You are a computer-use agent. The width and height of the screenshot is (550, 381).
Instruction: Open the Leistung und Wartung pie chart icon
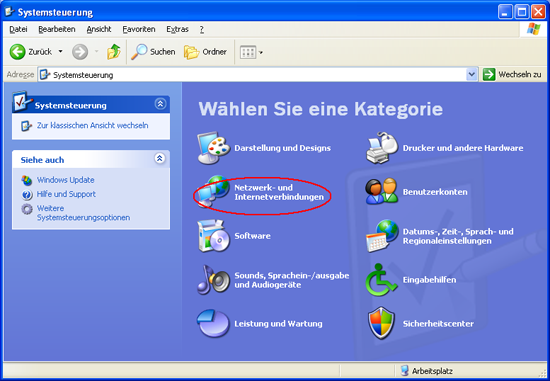click(213, 323)
